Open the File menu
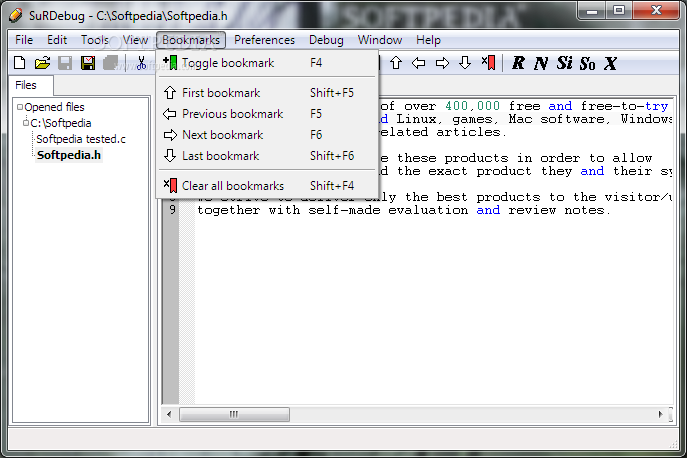The image size is (687, 458). 24,40
